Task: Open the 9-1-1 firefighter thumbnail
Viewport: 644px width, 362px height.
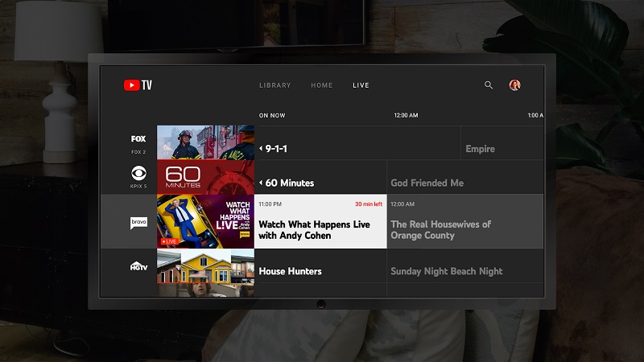Action: [205, 142]
